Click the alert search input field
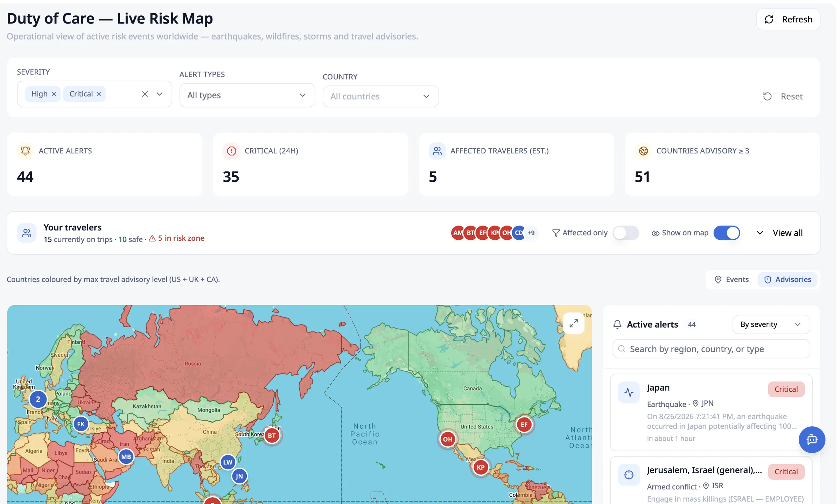 [x=711, y=349]
